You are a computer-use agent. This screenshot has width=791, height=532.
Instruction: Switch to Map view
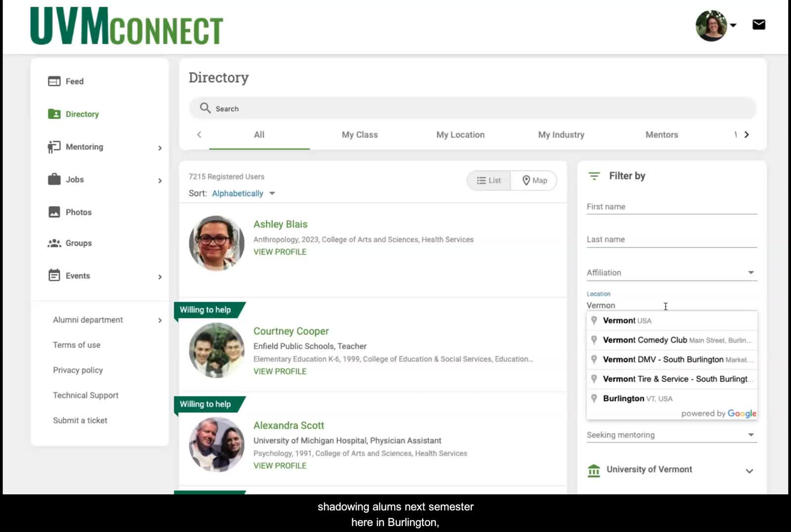coord(534,180)
